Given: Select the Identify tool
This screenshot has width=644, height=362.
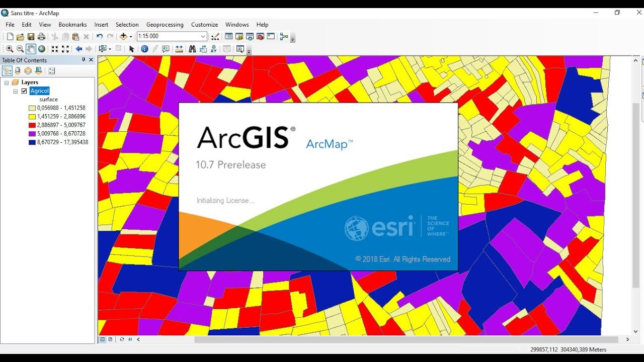Looking at the screenshot, I should [144, 49].
